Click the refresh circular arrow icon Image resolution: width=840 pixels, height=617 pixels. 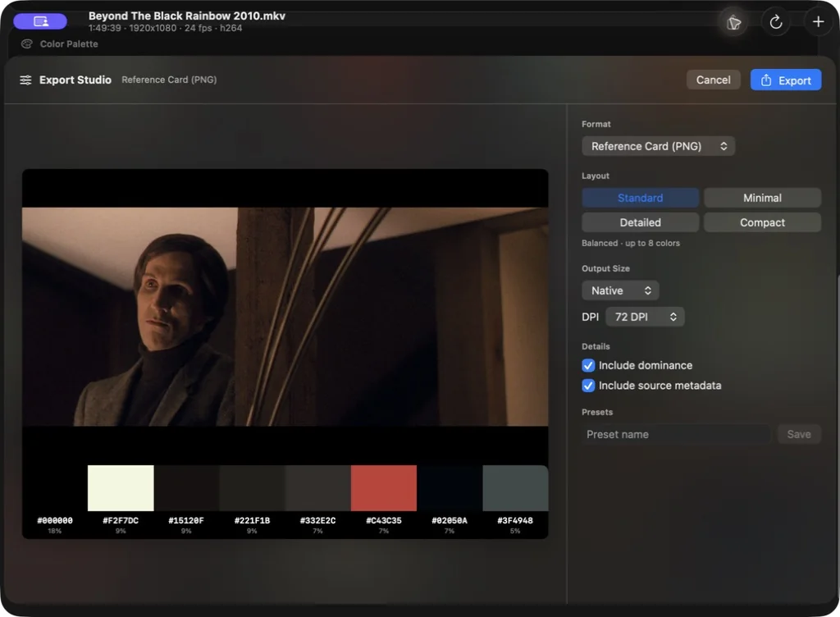[x=776, y=22]
